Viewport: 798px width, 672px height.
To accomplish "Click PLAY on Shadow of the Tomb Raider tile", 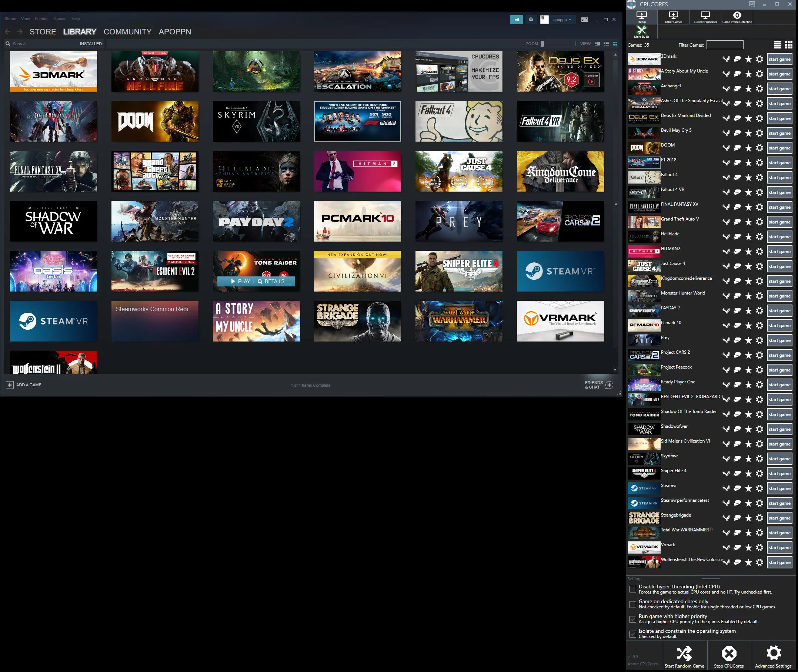I will (x=241, y=281).
